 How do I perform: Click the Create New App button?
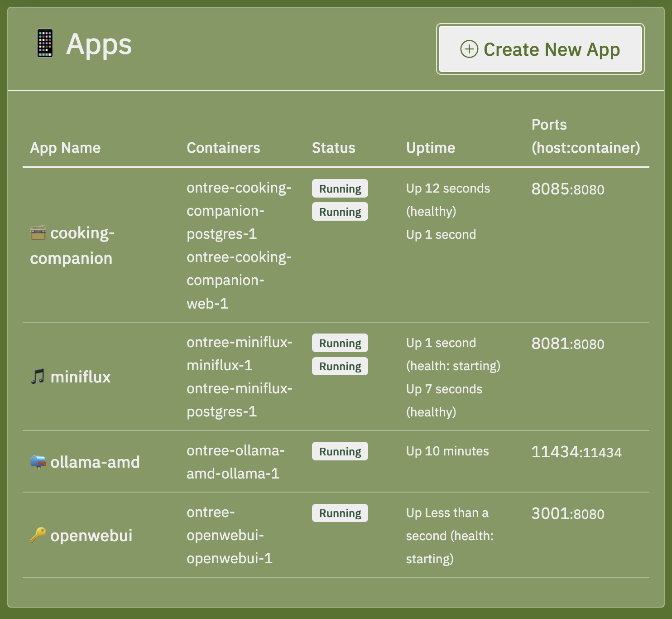(540, 49)
